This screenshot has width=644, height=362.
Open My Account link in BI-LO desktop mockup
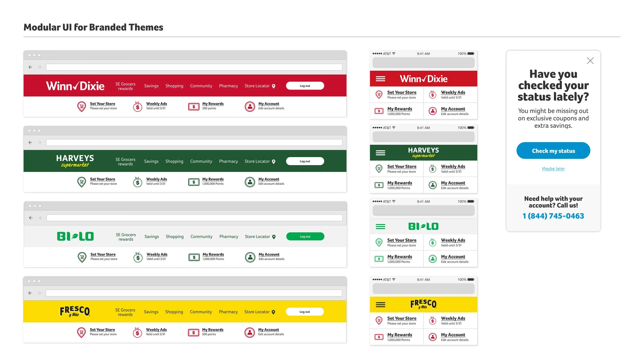pyautogui.click(x=269, y=254)
